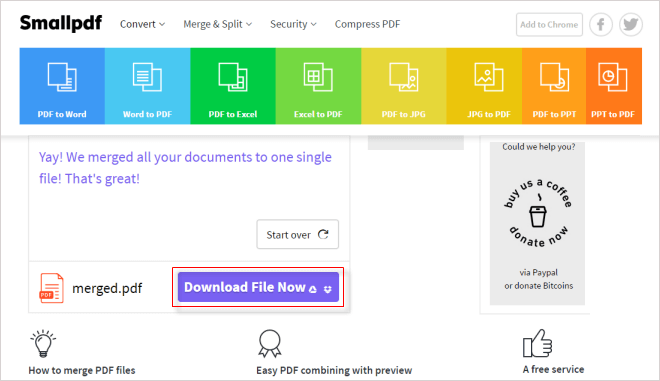Visit the Smallpdf Facebook page icon
660x381 pixels.
pos(601,24)
